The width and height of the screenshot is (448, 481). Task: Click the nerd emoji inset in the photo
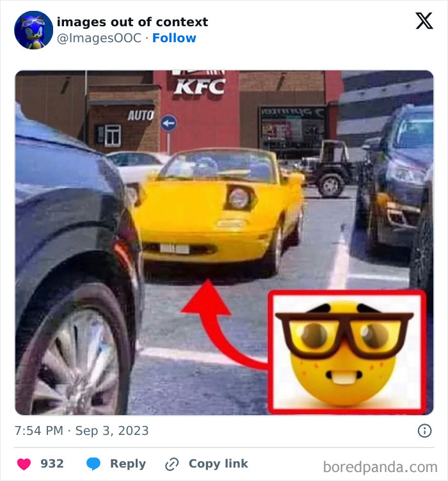[x=346, y=351]
